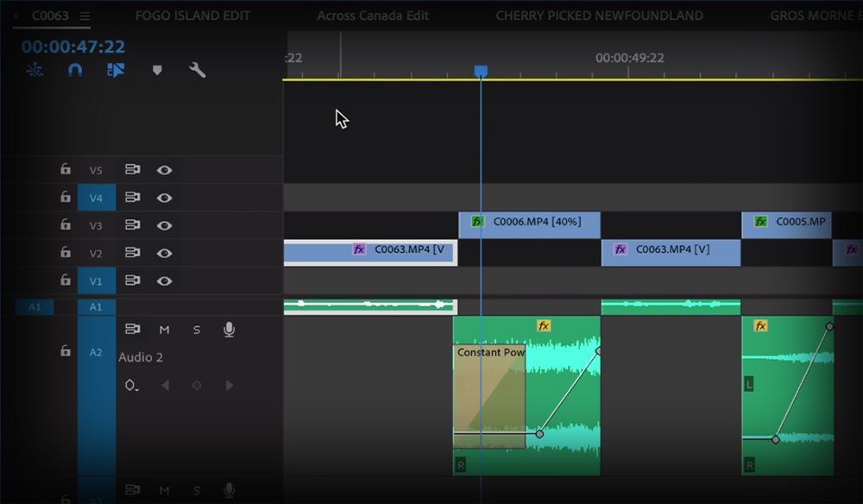Screen dimensions: 863x504
Task: Solo the Audio 2 track
Action: (x=195, y=329)
